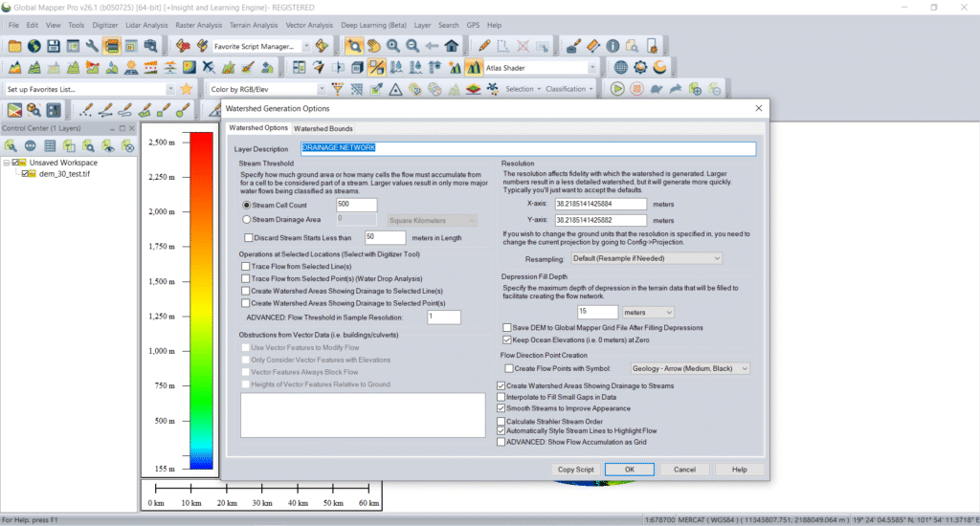
Task: Check Save DEM to Global Mapper Grid File
Action: point(507,327)
